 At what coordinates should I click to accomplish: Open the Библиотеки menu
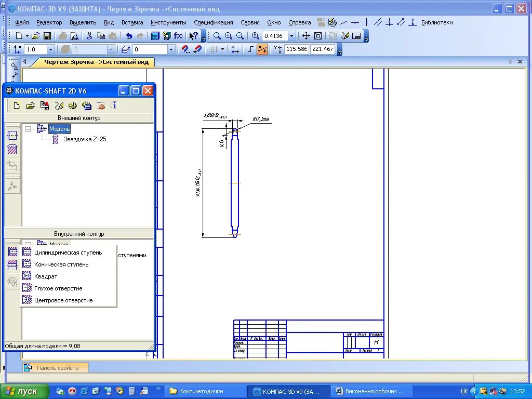click(437, 22)
